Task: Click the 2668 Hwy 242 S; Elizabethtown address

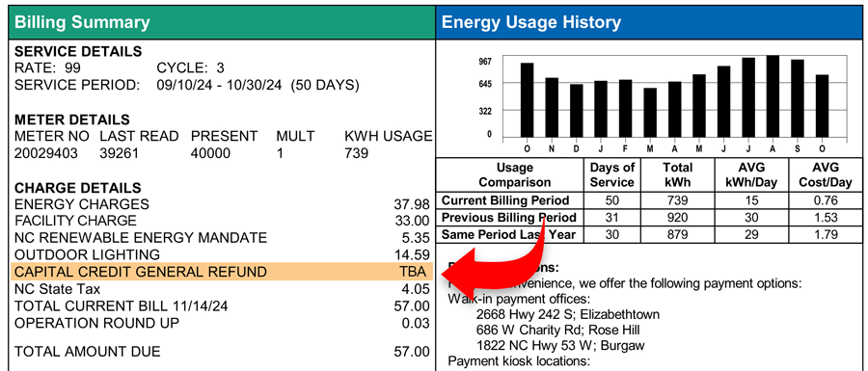Action: pyautogui.click(x=567, y=314)
